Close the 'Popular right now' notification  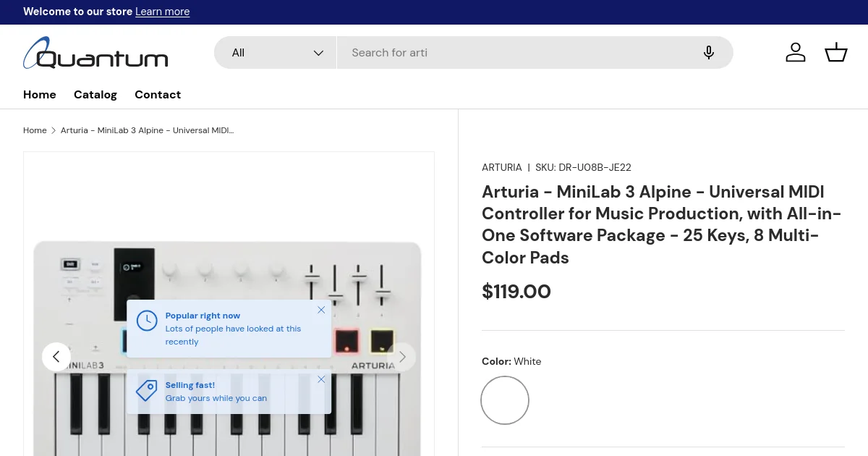click(x=321, y=310)
